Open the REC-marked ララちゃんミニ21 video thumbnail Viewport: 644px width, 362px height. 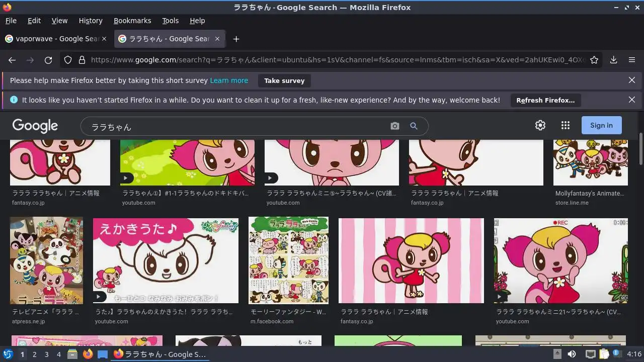coord(561,260)
